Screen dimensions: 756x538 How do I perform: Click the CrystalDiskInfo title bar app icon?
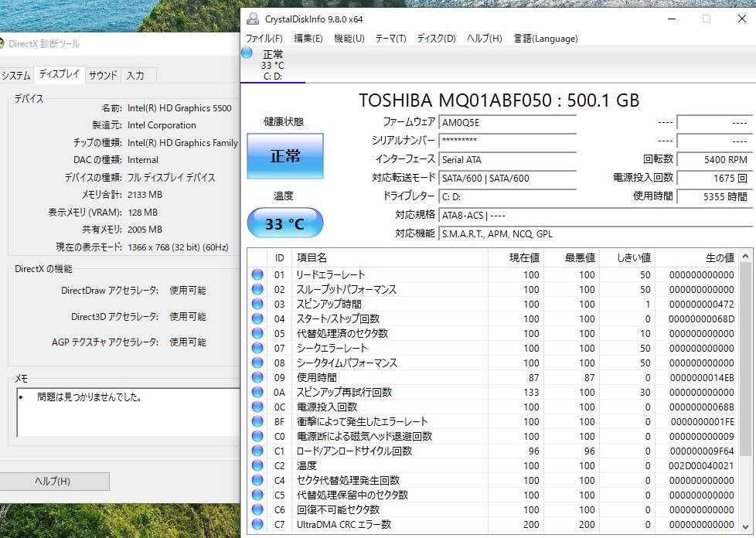[253, 19]
